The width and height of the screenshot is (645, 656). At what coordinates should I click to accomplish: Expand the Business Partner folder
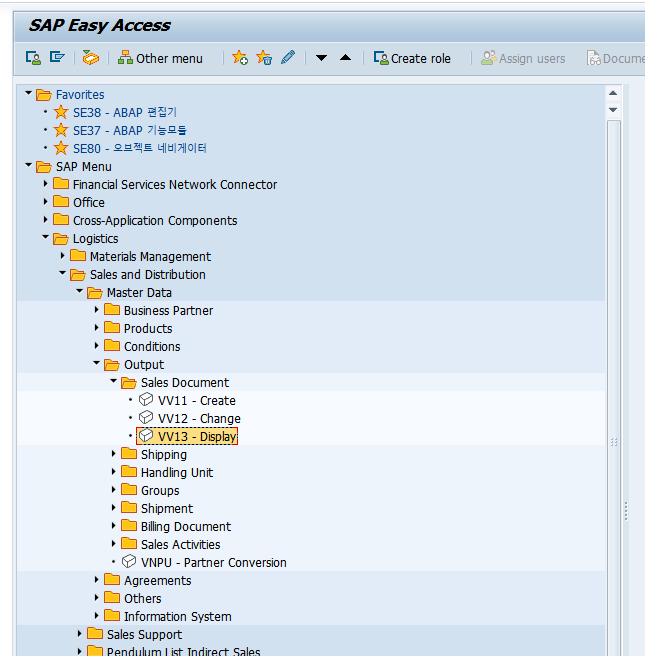point(97,309)
